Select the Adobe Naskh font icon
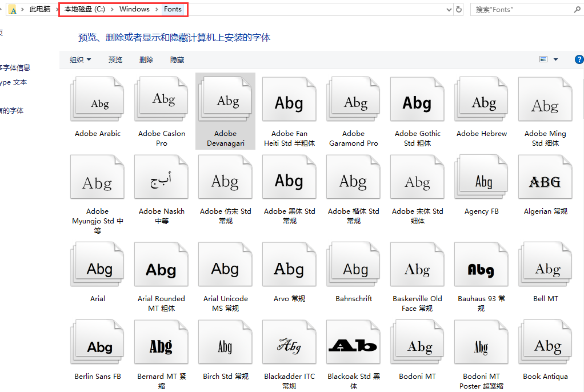Viewport: 584px width, 392px height. point(161,177)
